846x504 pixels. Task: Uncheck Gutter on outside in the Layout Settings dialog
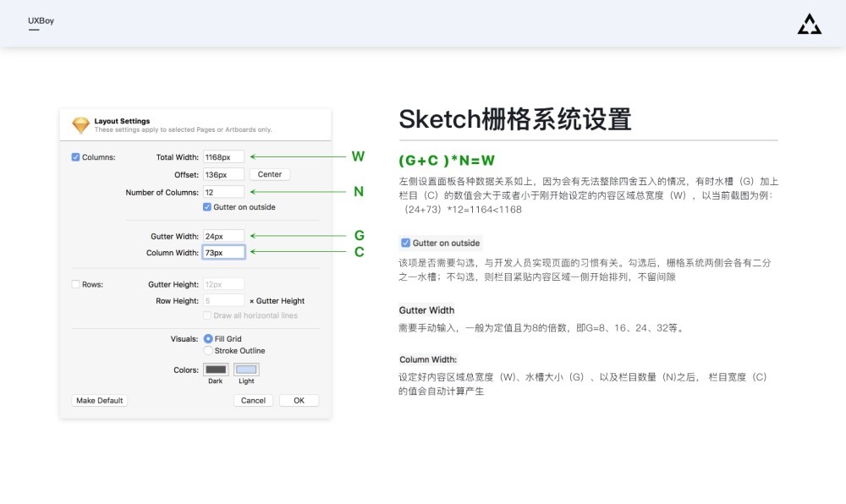[x=207, y=207]
